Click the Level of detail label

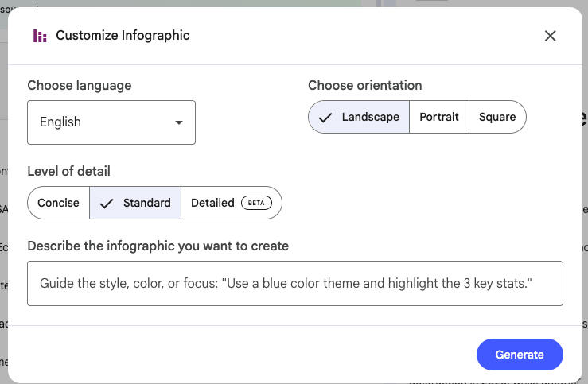[68, 171]
